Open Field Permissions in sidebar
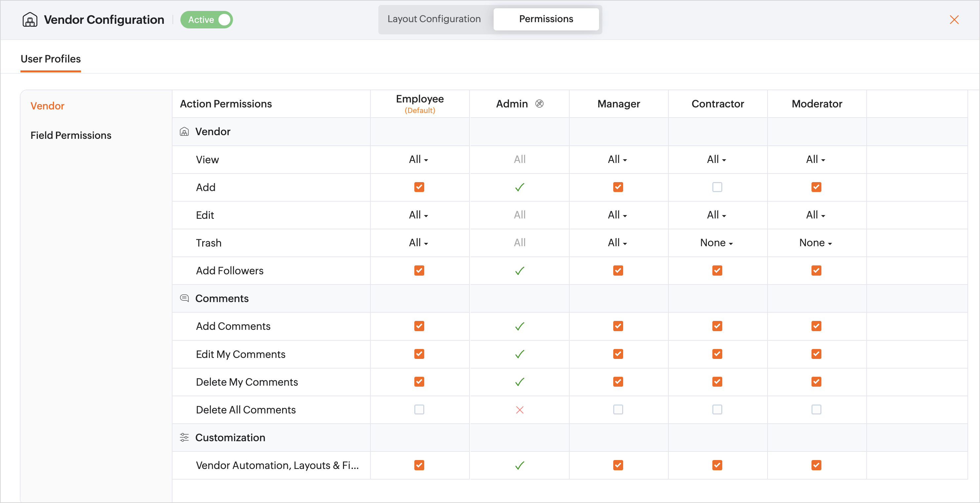 71,135
